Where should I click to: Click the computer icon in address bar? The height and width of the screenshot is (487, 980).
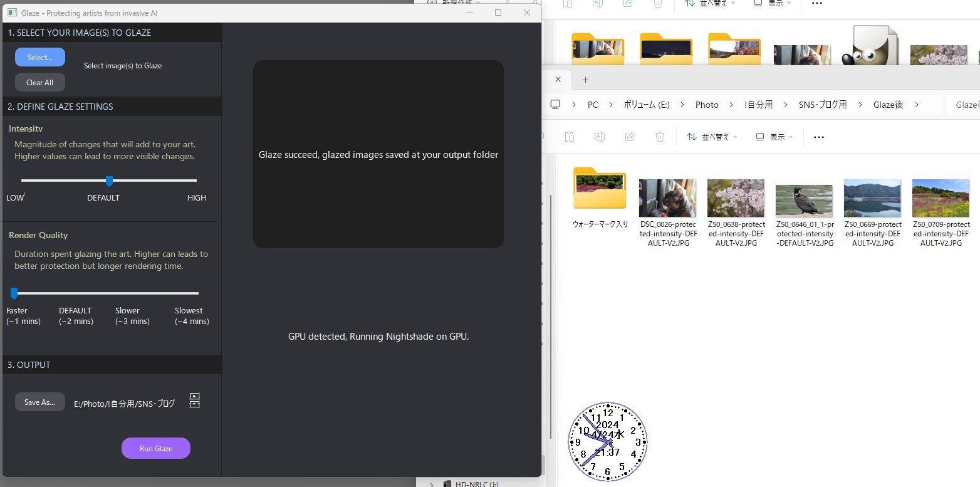tap(555, 105)
